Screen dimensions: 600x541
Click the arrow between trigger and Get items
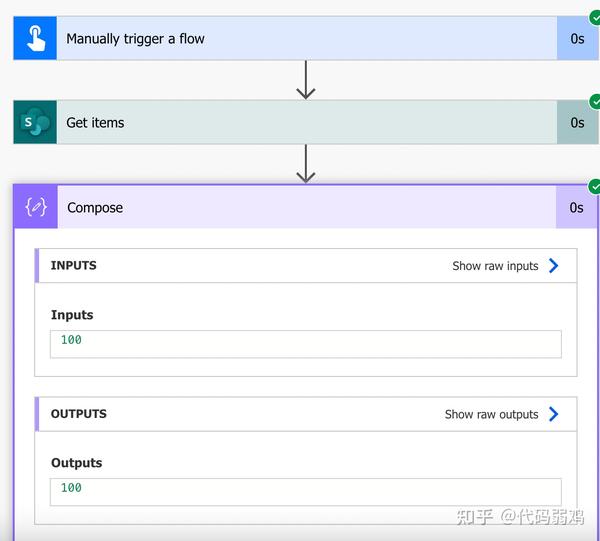point(306,80)
